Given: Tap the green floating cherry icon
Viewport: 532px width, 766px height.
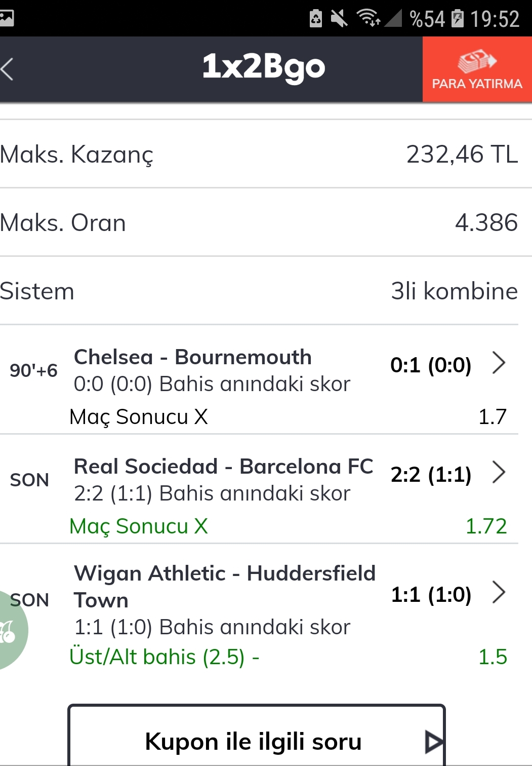Looking at the screenshot, I should (x=11, y=630).
